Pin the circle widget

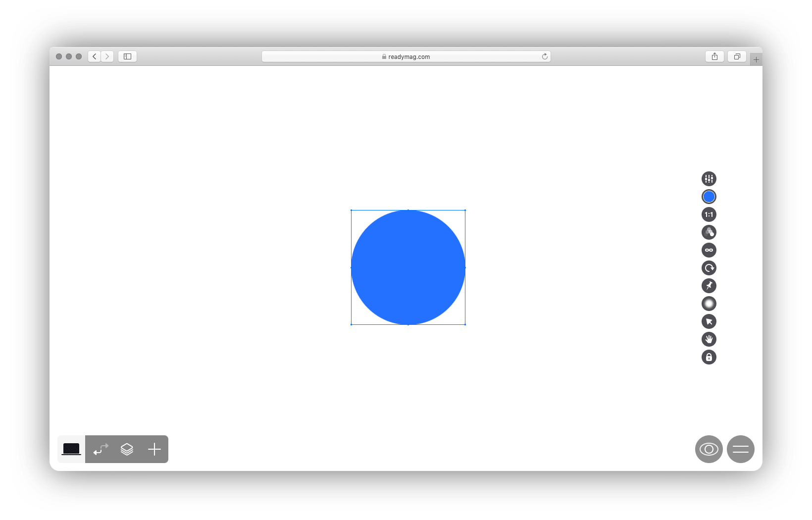[x=709, y=286]
